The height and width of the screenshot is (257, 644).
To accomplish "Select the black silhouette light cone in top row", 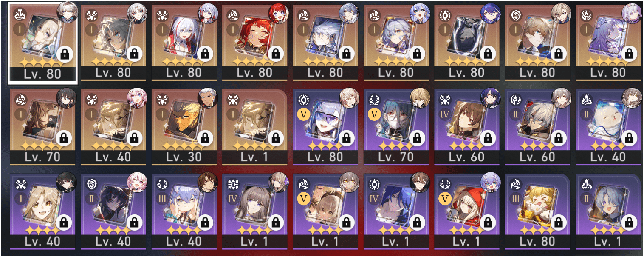I will [x=467, y=42].
